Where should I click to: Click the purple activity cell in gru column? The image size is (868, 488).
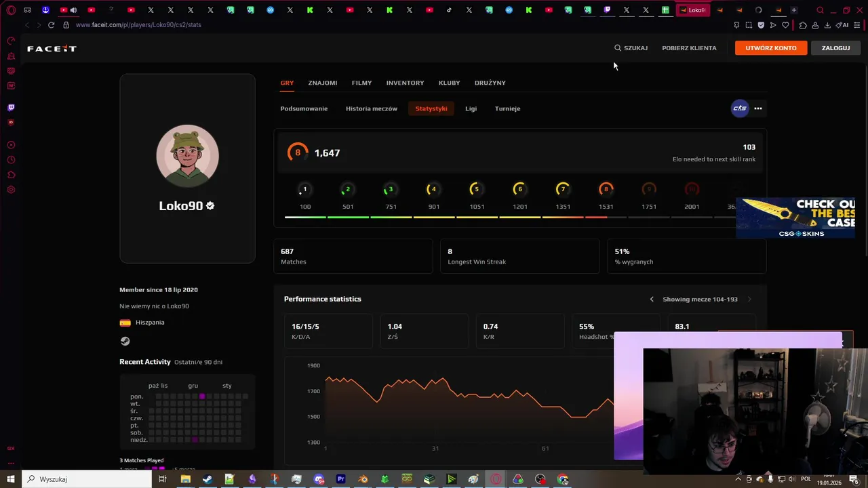(x=202, y=396)
